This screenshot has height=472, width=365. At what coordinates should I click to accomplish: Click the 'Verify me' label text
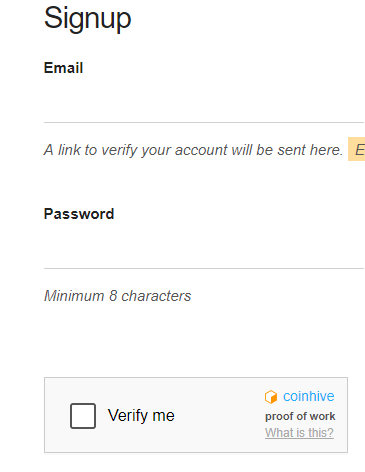(x=141, y=416)
